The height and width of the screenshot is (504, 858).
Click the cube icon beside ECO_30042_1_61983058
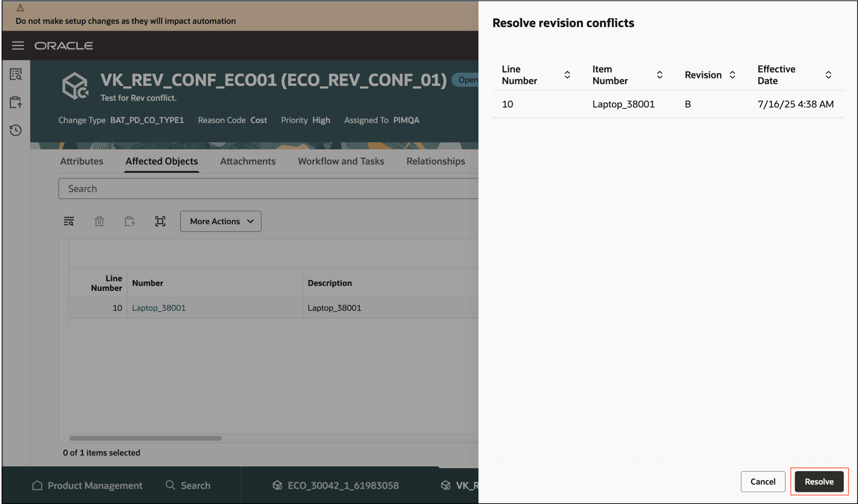pyautogui.click(x=278, y=485)
